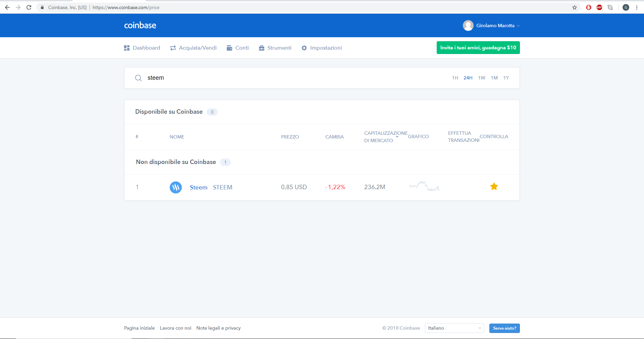Click the Serve aiuto? button
Viewport: 644px width, 339px height.
(x=504, y=328)
